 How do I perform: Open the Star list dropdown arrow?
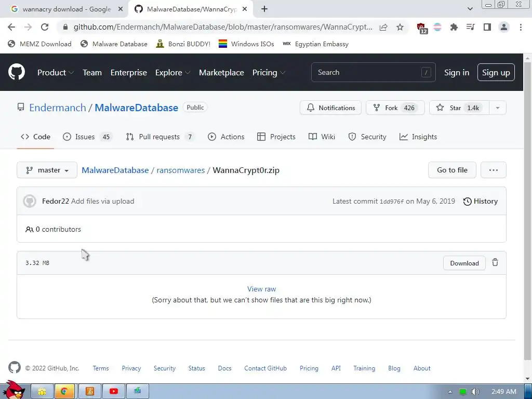pos(497,108)
